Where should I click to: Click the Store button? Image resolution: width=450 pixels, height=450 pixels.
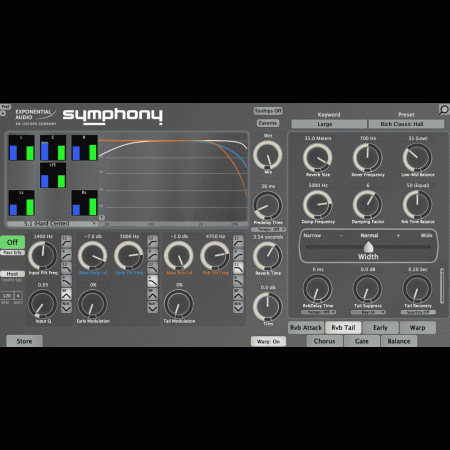pos(24,341)
